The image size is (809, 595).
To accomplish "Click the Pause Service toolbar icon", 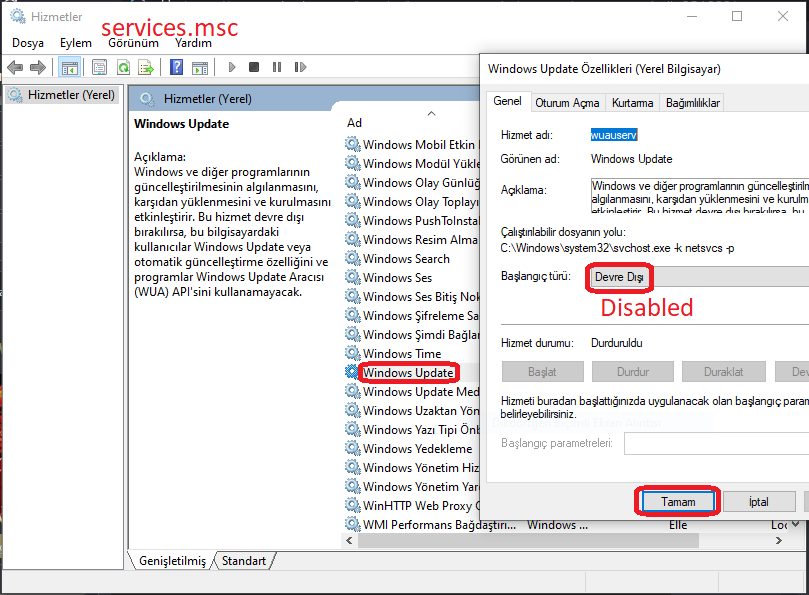I will [277, 67].
